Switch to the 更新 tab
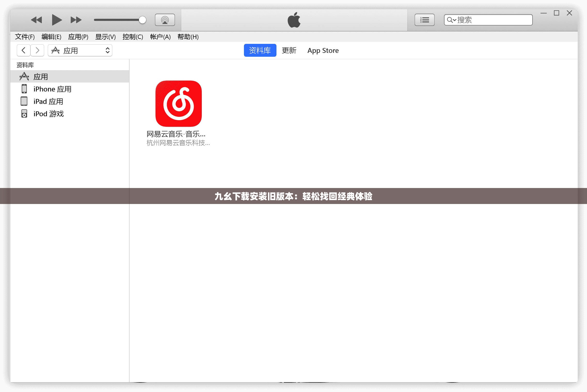The image size is (587, 392). (289, 50)
